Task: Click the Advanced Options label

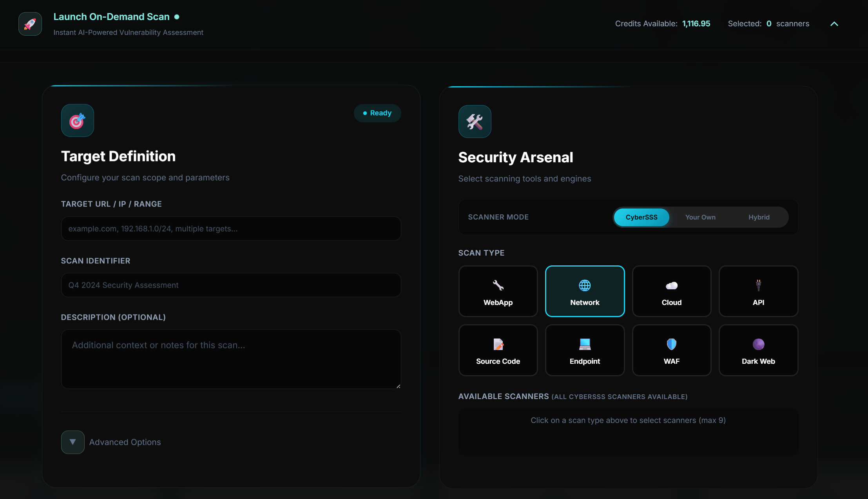Action: [125, 442]
